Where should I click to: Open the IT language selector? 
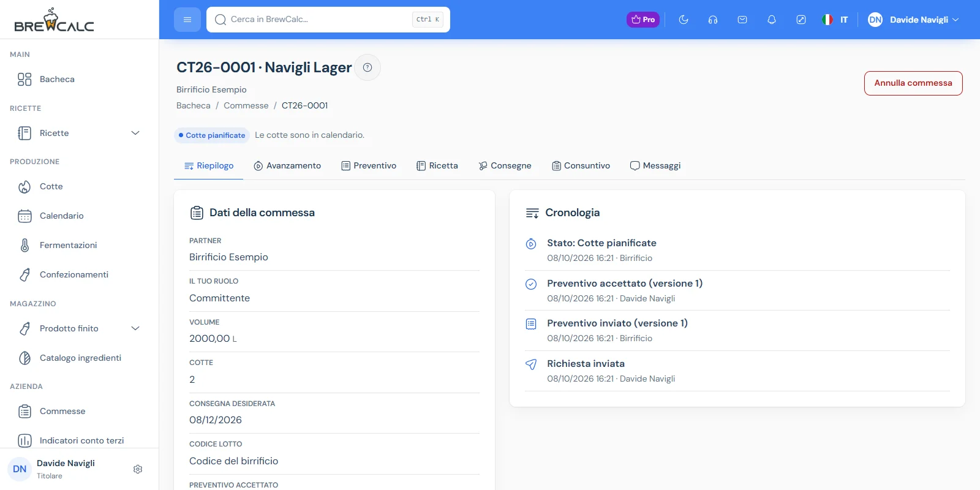[x=835, y=20]
